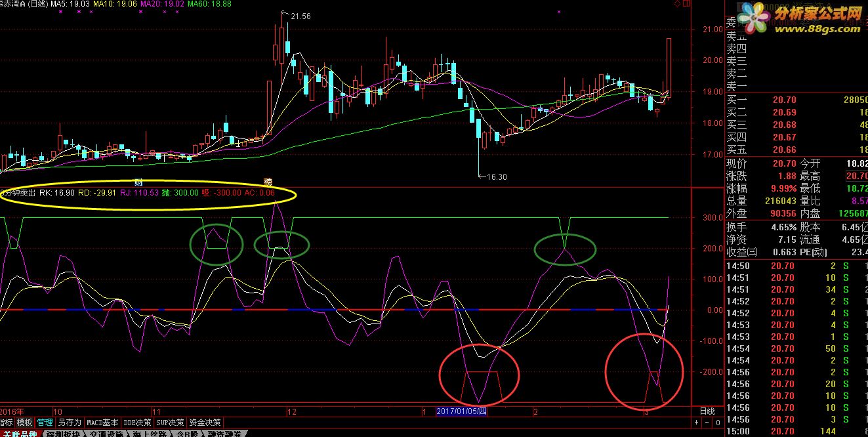Click the big red candlestick at chart's right edge
Image resolution: width=868 pixels, height=437 pixels.
coord(669,68)
